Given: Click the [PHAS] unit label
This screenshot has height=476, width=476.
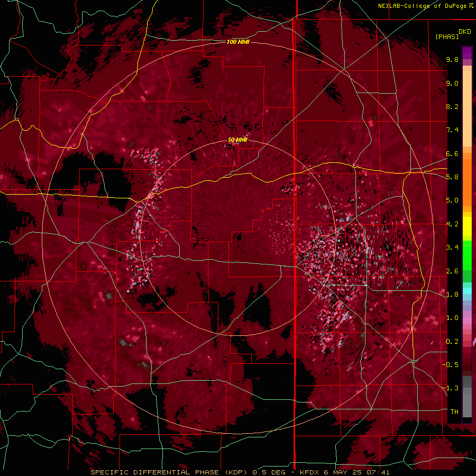Looking at the screenshot, I should (447, 36).
